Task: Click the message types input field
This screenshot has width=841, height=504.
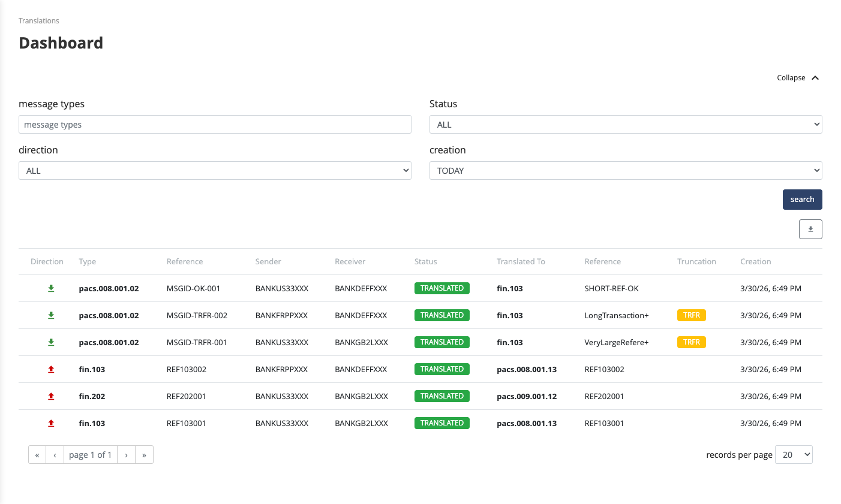Action: point(215,125)
